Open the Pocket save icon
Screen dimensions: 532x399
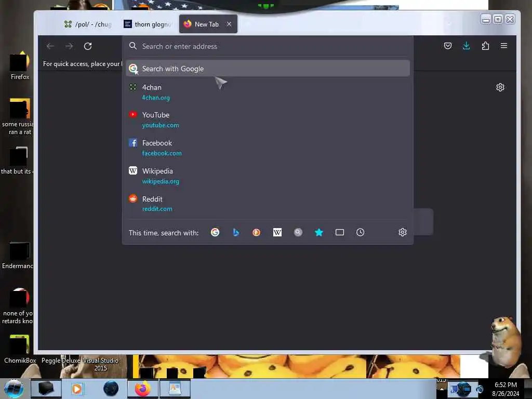[448, 46]
